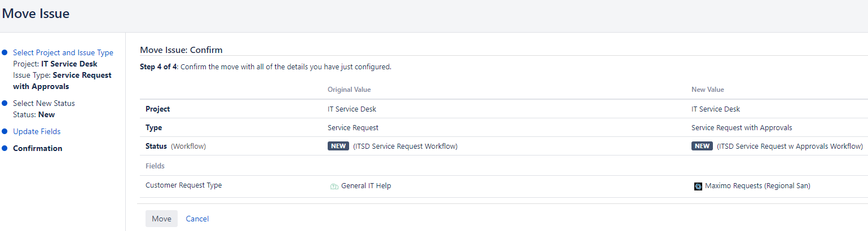Click the bullet beside Confirmation step
Image resolution: width=868 pixels, height=231 pixels.
pyautogui.click(x=5, y=149)
